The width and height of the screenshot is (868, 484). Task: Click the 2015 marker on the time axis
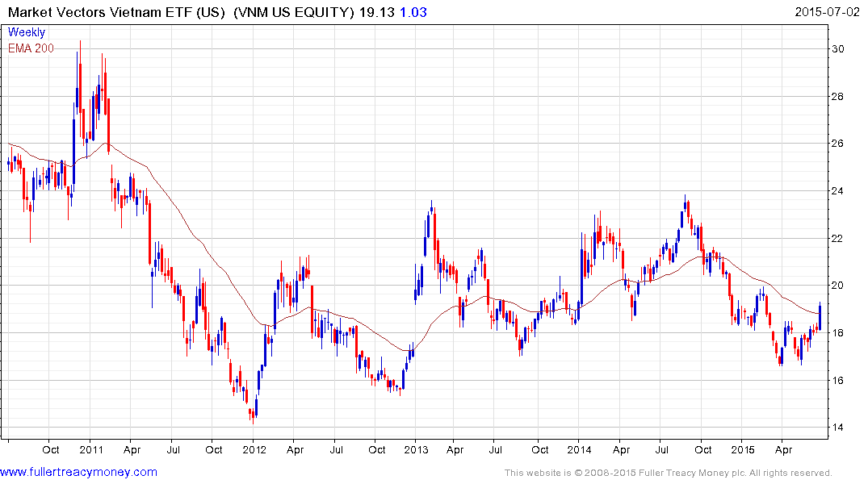pos(742,449)
